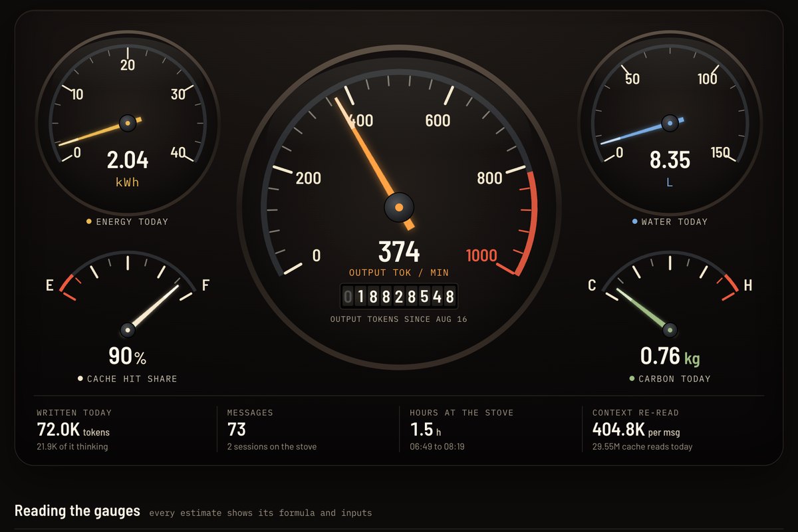
Task: Select the OUTPUT TOKENS SINCE AUG 16 caption
Action: 399,319
